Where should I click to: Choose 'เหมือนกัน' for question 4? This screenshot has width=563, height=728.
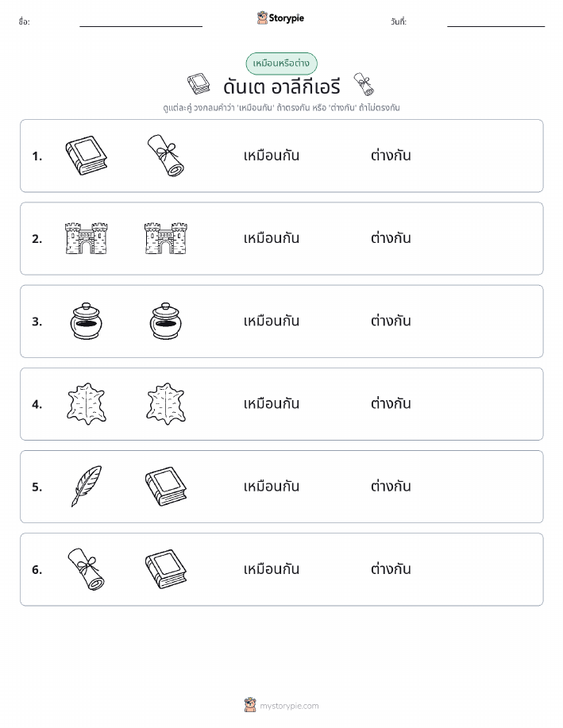(x=272, y=403)
